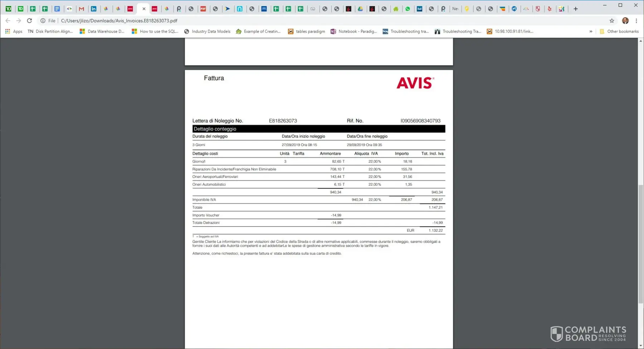The width and height of the screenshot is (644, 349).
Task: Reload the Avis invoice PDF page
Action: (x=29, y=21)
